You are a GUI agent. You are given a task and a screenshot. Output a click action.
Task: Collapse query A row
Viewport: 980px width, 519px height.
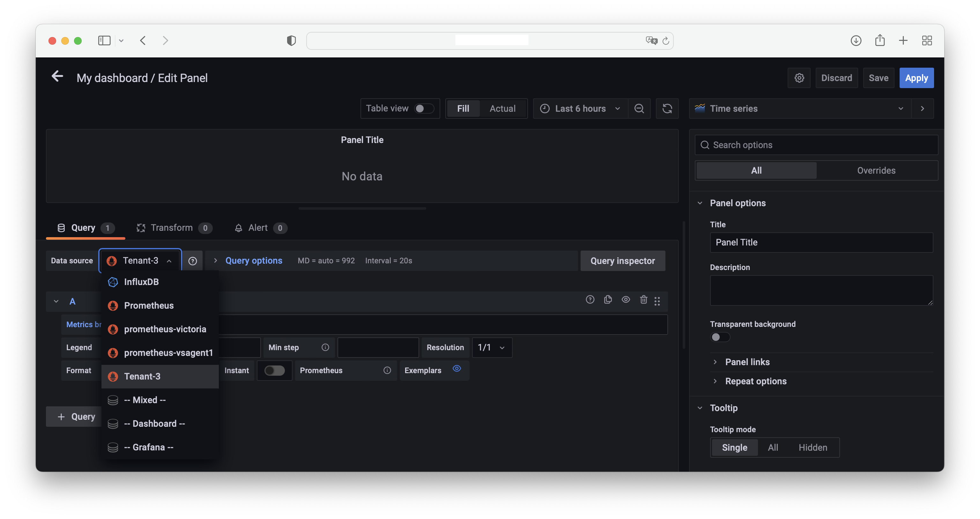[x=56, y=302]
